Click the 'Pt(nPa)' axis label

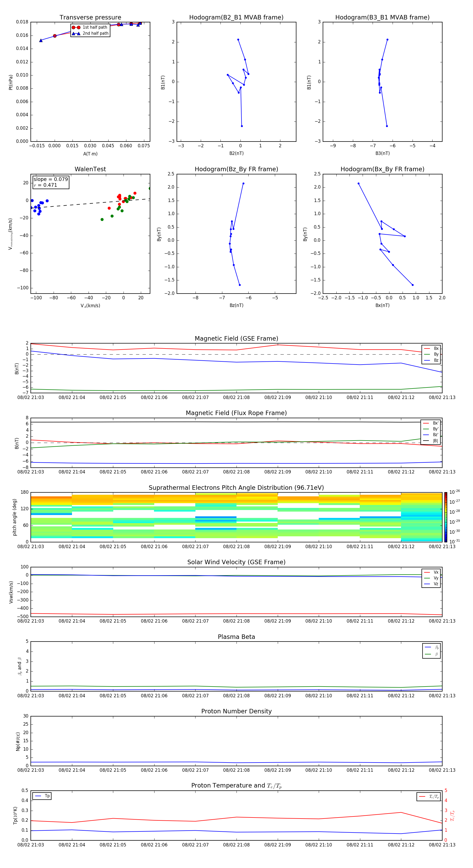coord(11,82)
